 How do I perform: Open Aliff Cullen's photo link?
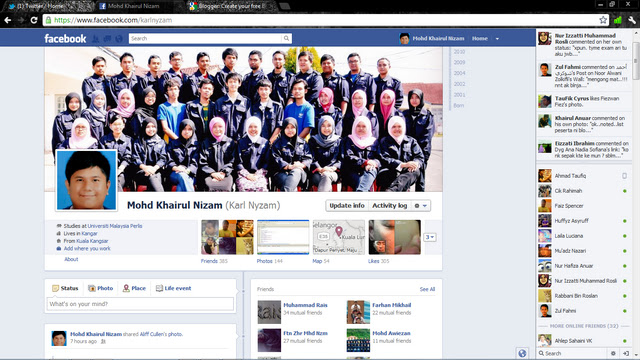coord(161,334)
